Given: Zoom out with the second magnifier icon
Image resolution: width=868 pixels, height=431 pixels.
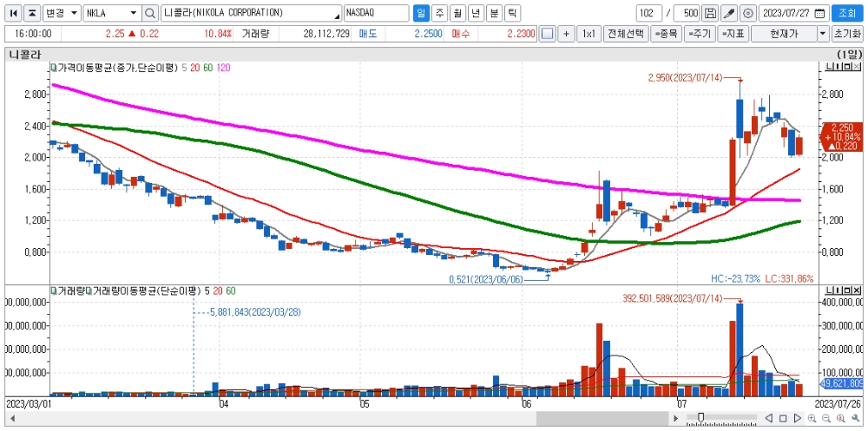Looking at the screenshot, I should pyautogui.click(x=826, y=418).
